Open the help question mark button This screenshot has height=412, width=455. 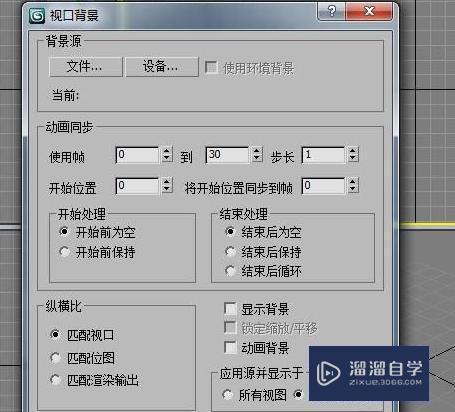click(x=331, y=12)
